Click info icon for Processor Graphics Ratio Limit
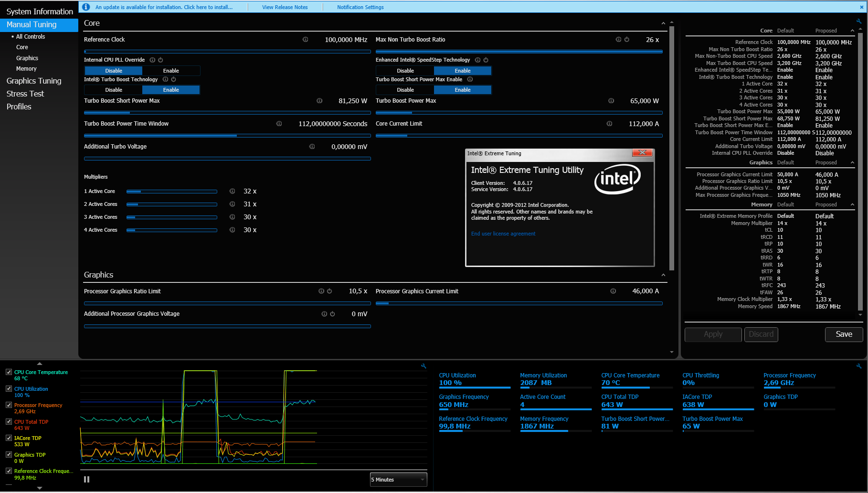This screenshot has width=868, height=493. pyautogui.click(x=321, y=291)
